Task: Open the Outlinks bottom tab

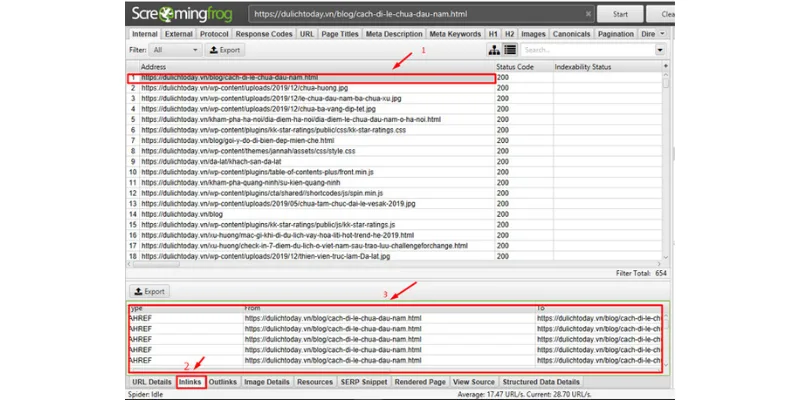Action: click(x=223, y=382)
